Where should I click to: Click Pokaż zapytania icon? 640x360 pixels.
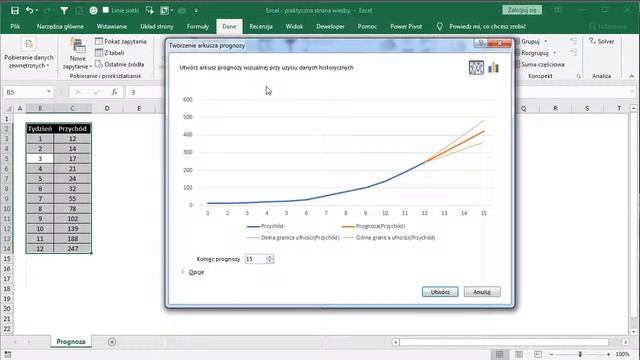(x=99, y=41)
